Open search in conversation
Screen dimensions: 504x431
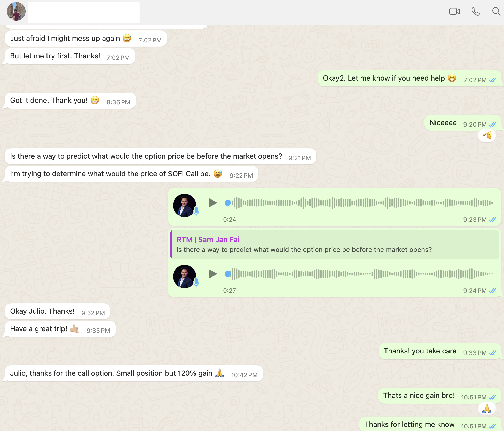pyautogui.click(x=496, y=11)
